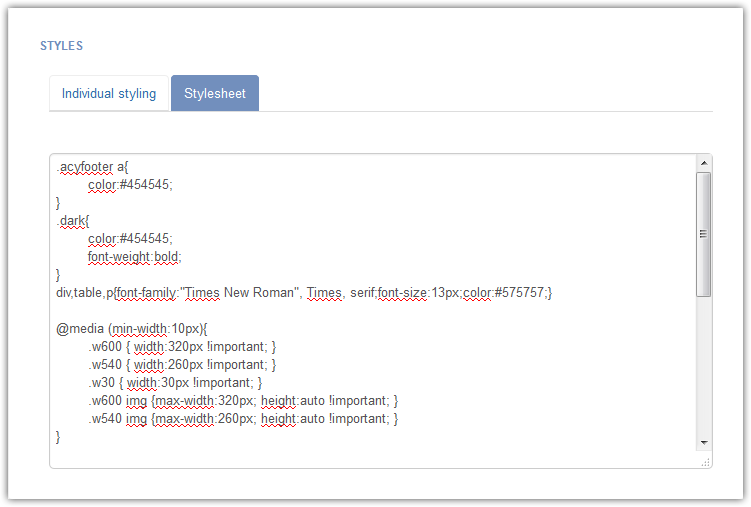Select the Stylesheet tab

click(215, 93)
